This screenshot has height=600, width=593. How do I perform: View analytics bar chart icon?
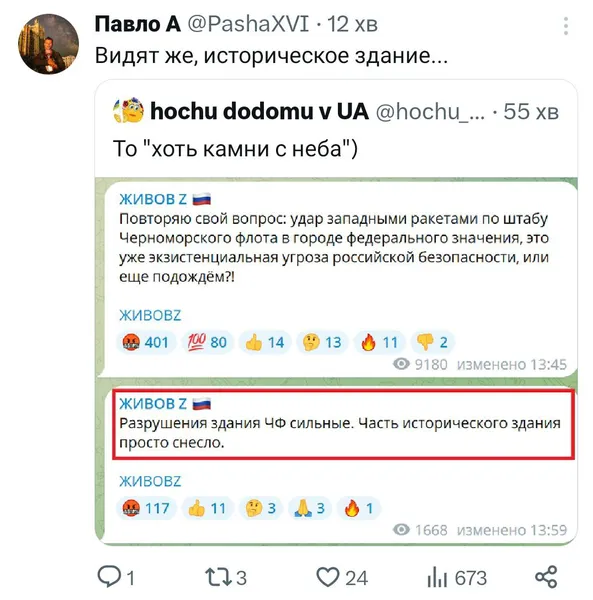[437, 577]
